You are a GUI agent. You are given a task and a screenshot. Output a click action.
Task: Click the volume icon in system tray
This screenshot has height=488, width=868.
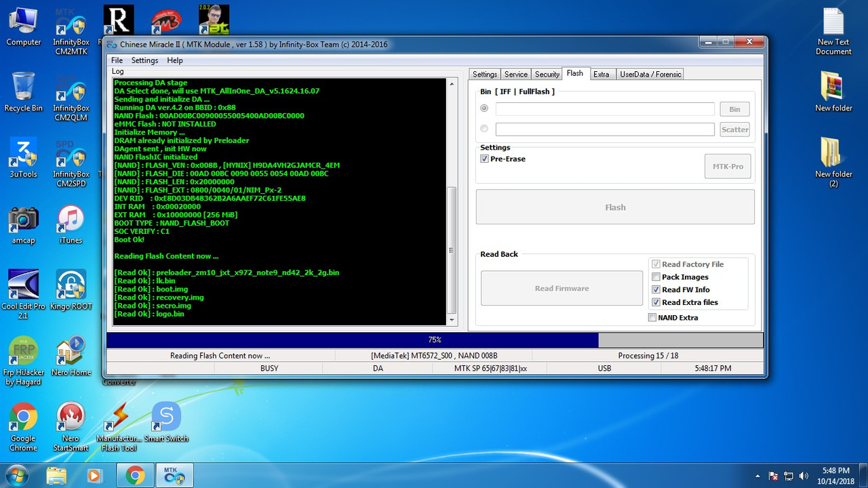(x=804, y=476)
